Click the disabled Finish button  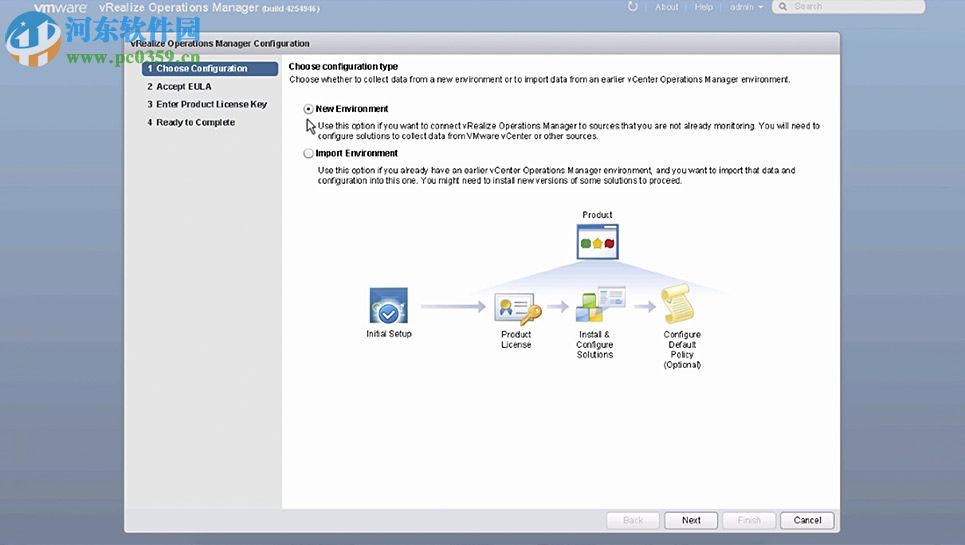pos(749,520)
